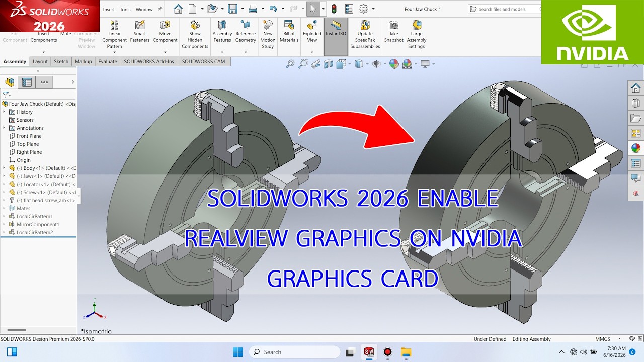Screen dimensions: 644x362
Task: Click Zoom to Fit in the view toolbar
Action: click(x=290, y=64)
